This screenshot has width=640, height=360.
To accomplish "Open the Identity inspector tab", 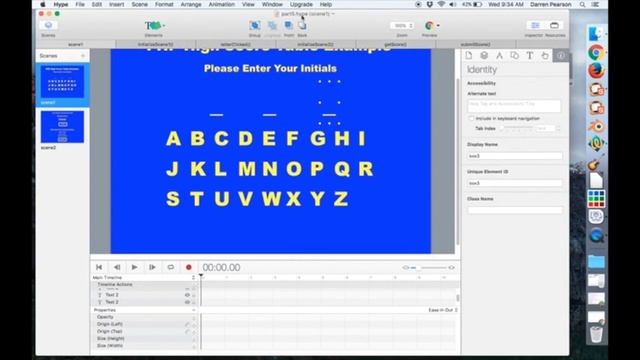I will pyautogui.click(x=561, y=56).
